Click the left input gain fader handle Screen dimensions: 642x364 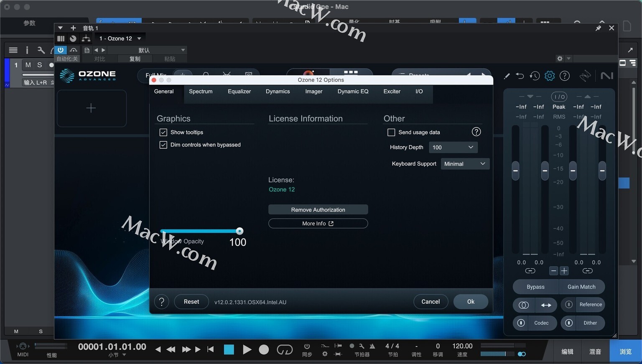tap(515, 171)
